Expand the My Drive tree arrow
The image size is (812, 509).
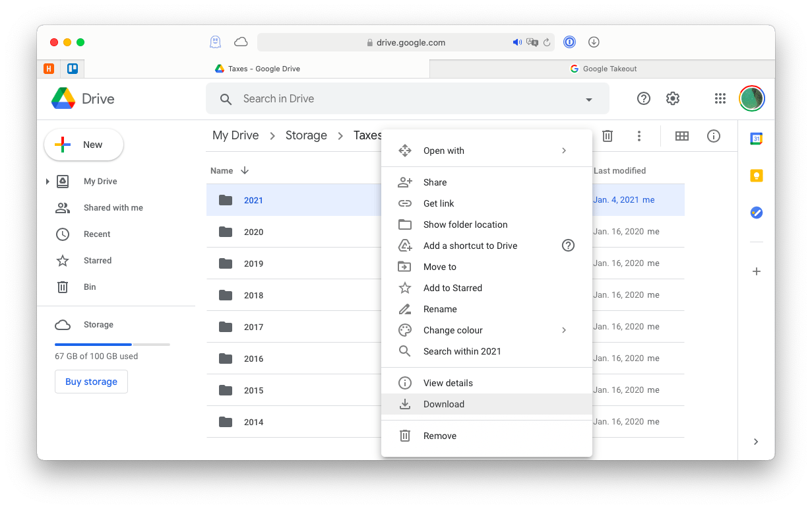click(x=47, y=182)
